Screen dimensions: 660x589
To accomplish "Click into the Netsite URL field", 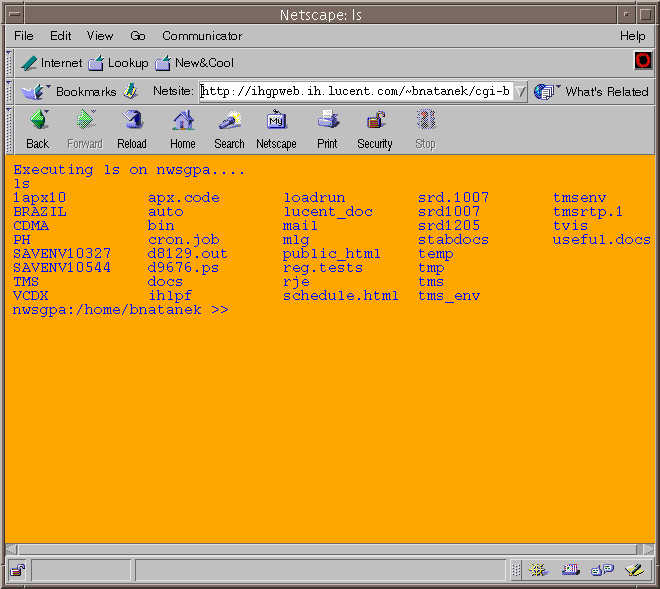I will [x=356, y=91].
